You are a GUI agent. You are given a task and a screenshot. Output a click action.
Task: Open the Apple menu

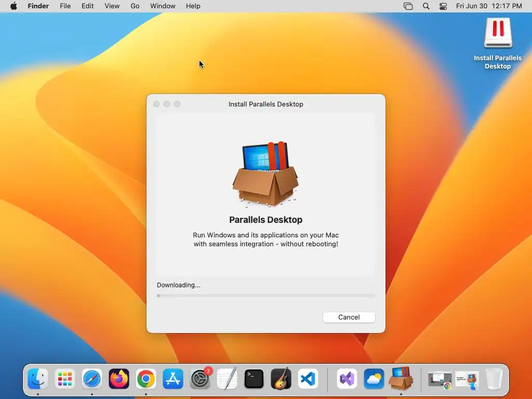click(14, 6)
